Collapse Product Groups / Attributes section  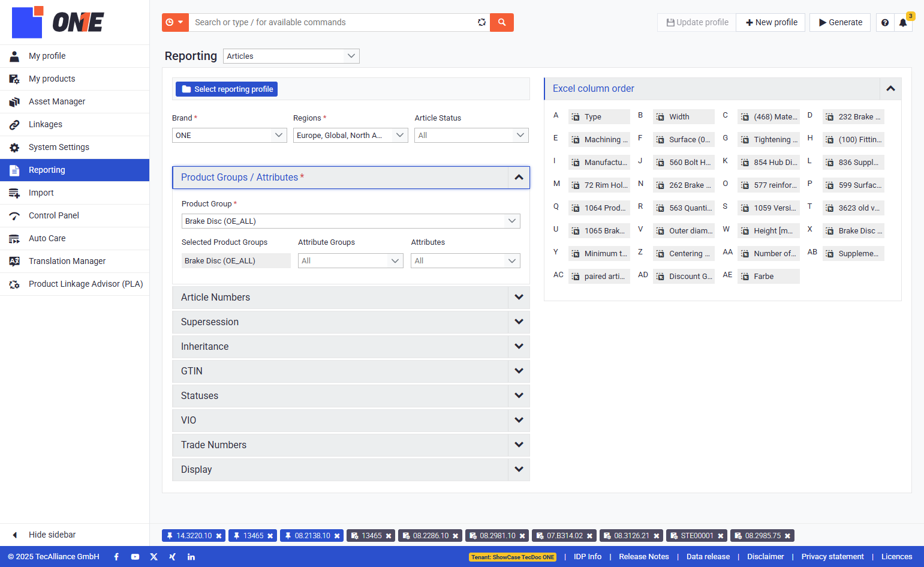(x=519, y=178)
